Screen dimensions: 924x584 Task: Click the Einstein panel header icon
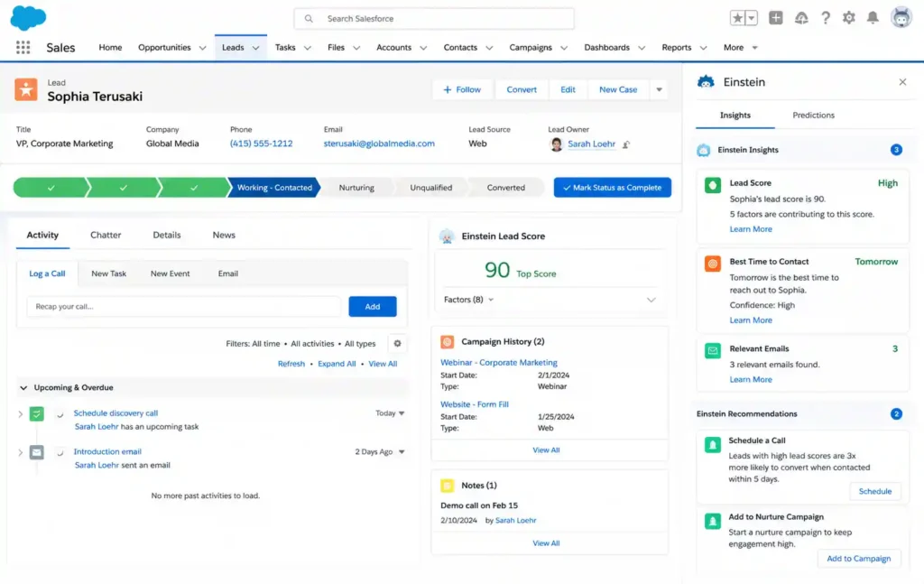706,82
